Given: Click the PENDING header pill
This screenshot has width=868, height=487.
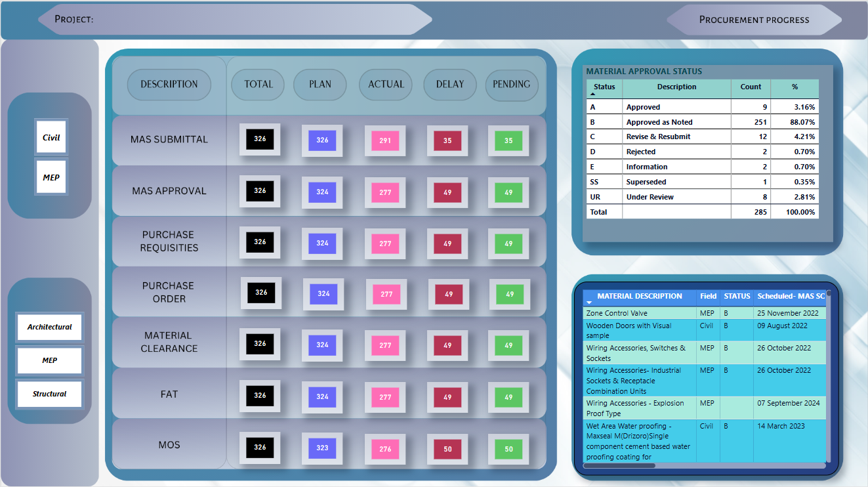Looking at the screenshot, I should click(x=512, y=85).
